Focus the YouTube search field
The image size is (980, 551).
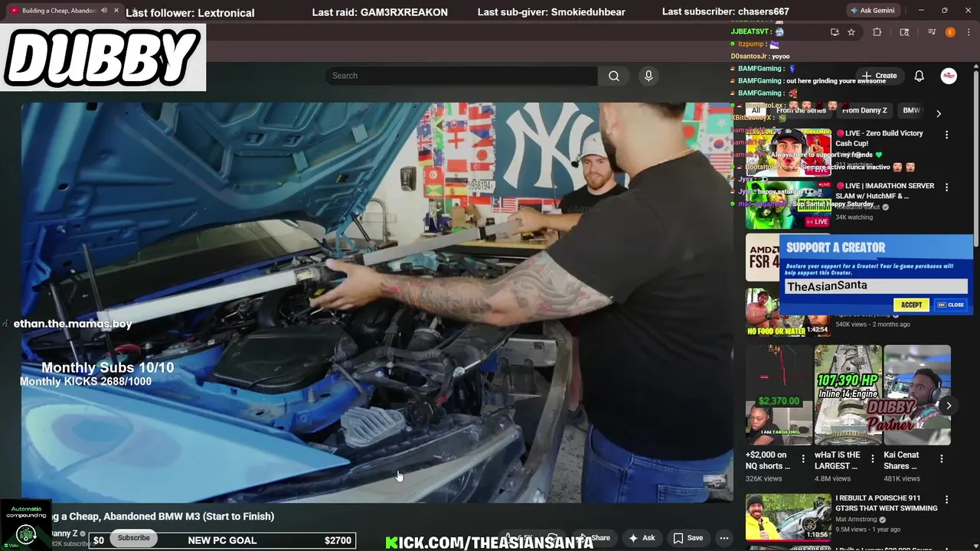[x=462, y=76]
